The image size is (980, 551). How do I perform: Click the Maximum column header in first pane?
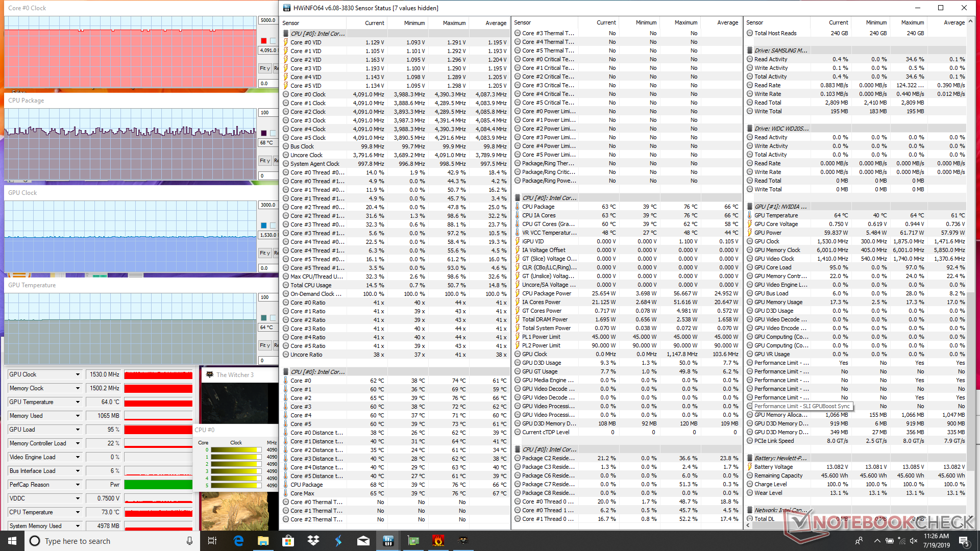(x=454, y=23)
